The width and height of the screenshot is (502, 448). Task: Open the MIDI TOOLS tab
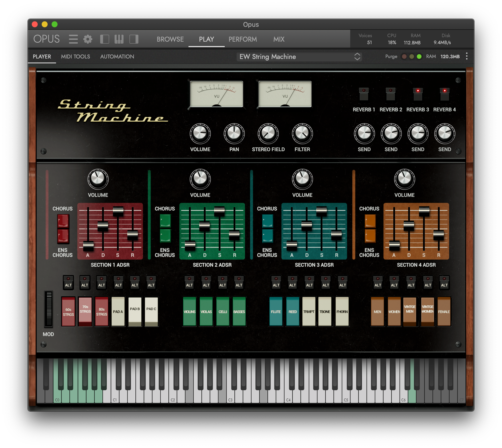point(76,56)
